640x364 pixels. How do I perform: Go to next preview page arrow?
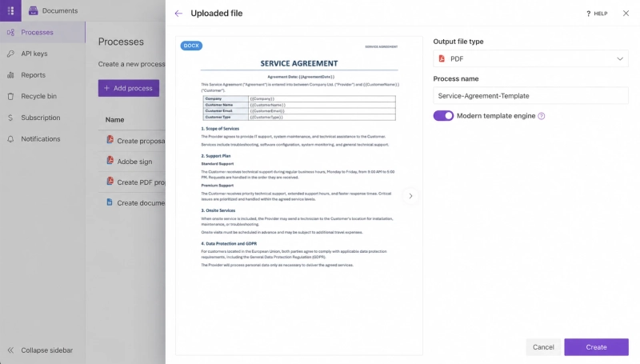[x=410, y=196]
